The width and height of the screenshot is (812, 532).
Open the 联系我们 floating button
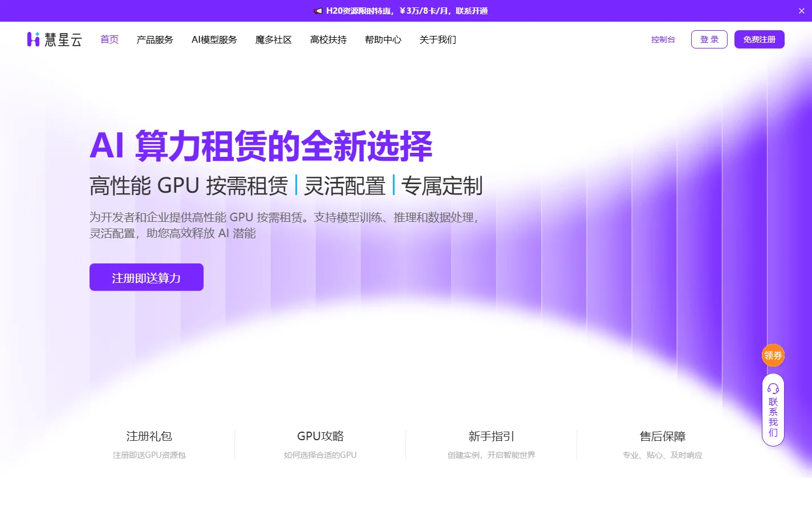pos(773,410)
